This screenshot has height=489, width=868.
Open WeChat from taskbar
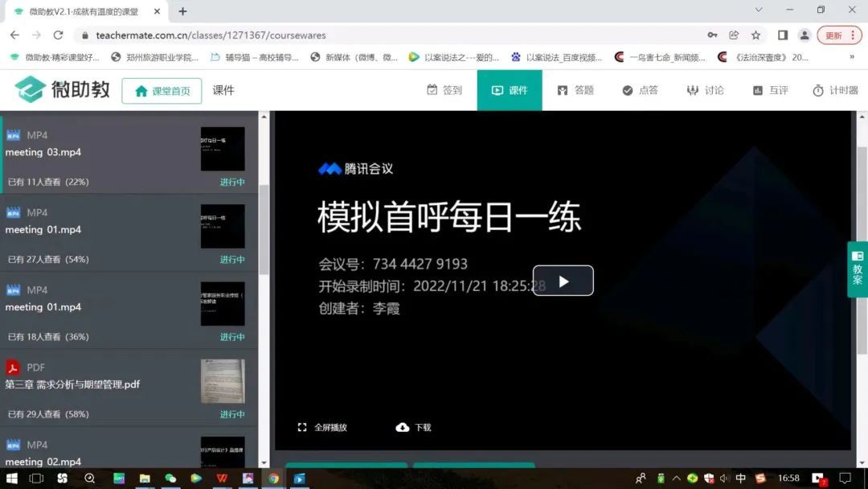[x=170, y=478]
